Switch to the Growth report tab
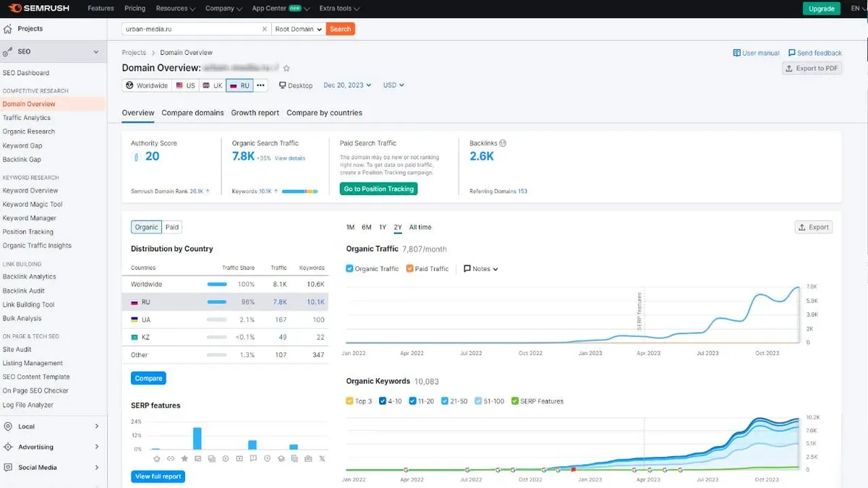 coord(255,113)
